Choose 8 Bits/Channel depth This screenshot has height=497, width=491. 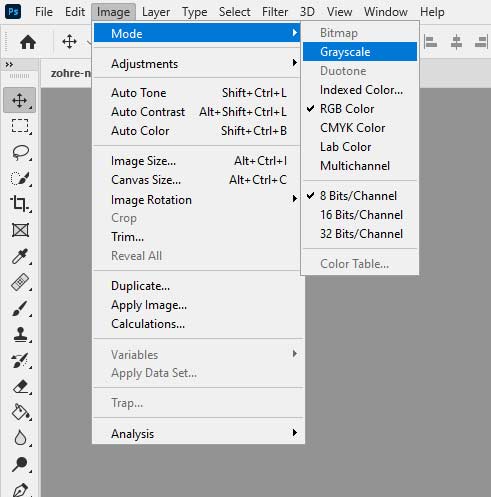tap(360, 196)
